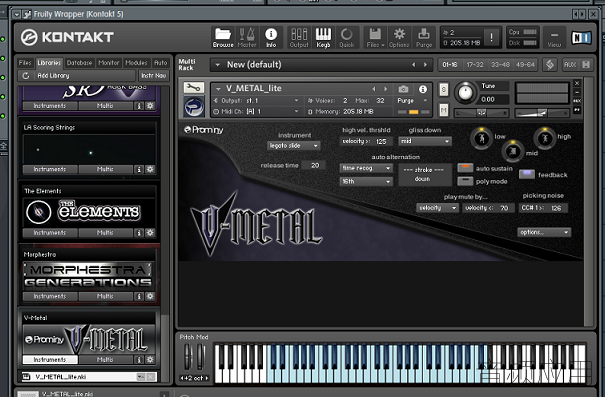Image resolution: width=605 pixels, height=397 pixels.
Task: Click the global Purge toolbar icon
Action: [424, 37]
